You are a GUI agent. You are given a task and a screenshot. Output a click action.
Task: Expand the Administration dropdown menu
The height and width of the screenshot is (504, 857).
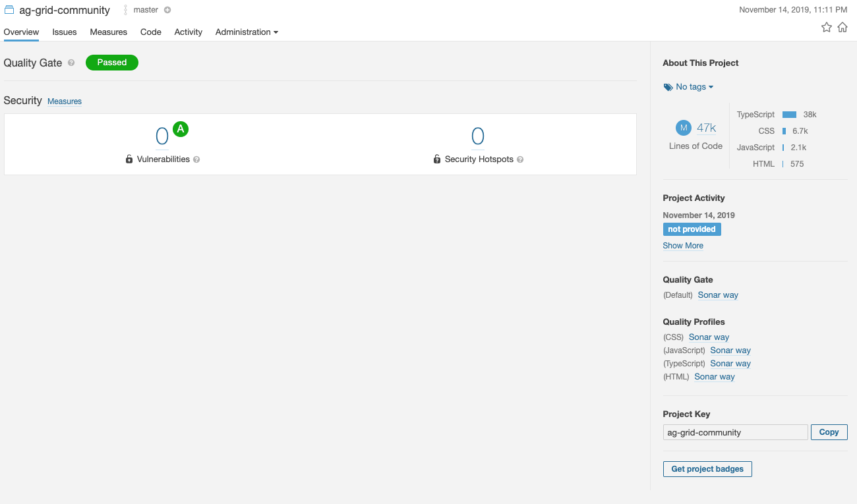tap(247, 32)
